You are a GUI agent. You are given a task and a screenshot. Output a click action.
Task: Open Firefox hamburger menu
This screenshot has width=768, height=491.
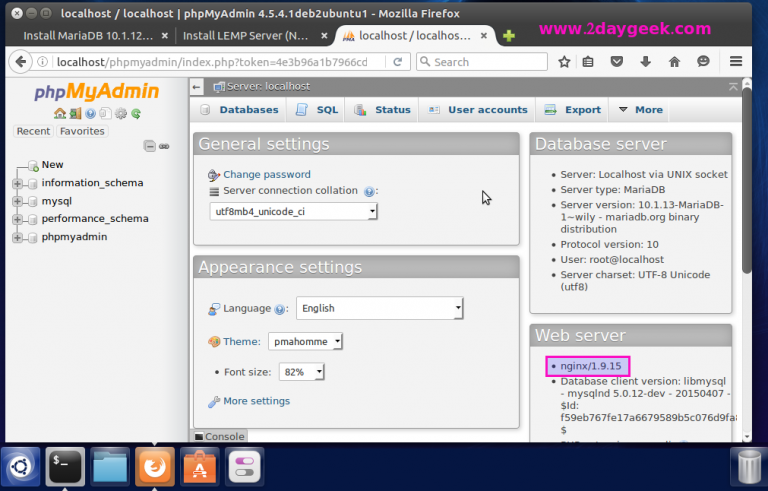pos(736,62)
